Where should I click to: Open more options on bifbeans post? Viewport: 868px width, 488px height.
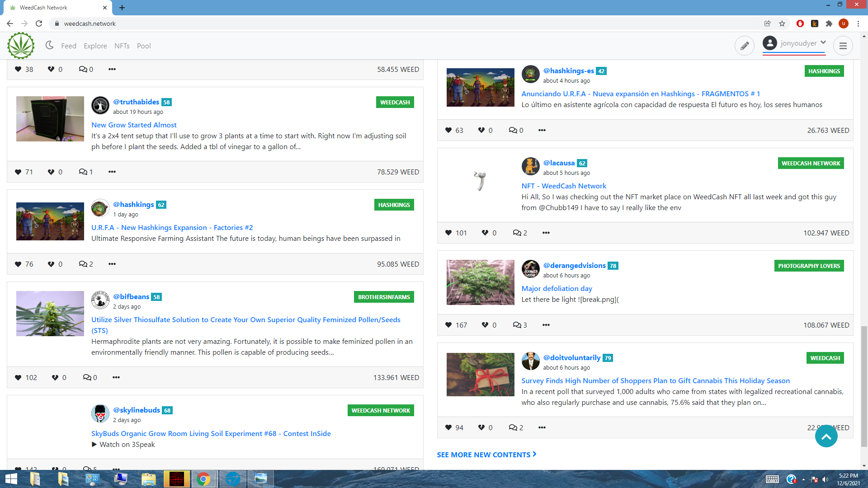(x=116, y=377)
